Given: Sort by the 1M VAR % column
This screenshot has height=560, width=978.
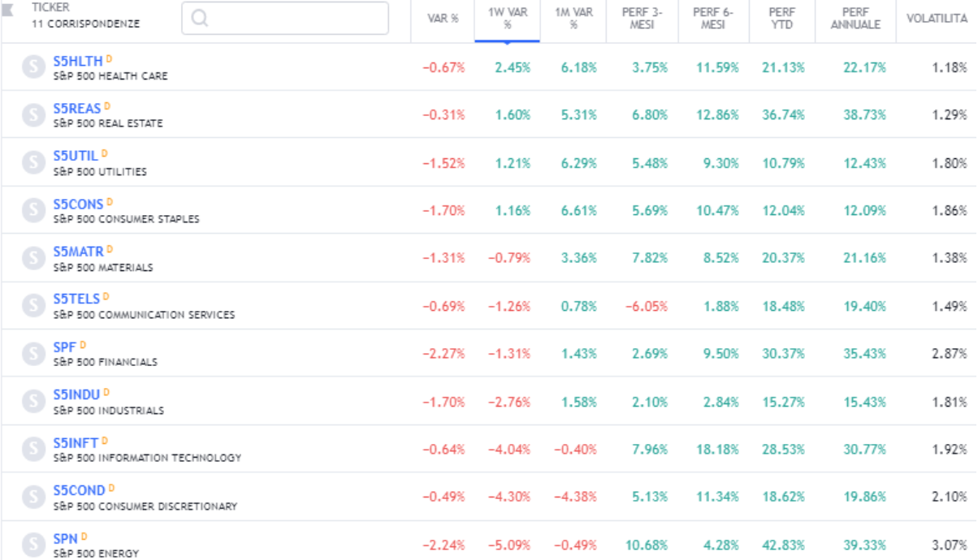Looking at the screenshot, I should [573, 18].
